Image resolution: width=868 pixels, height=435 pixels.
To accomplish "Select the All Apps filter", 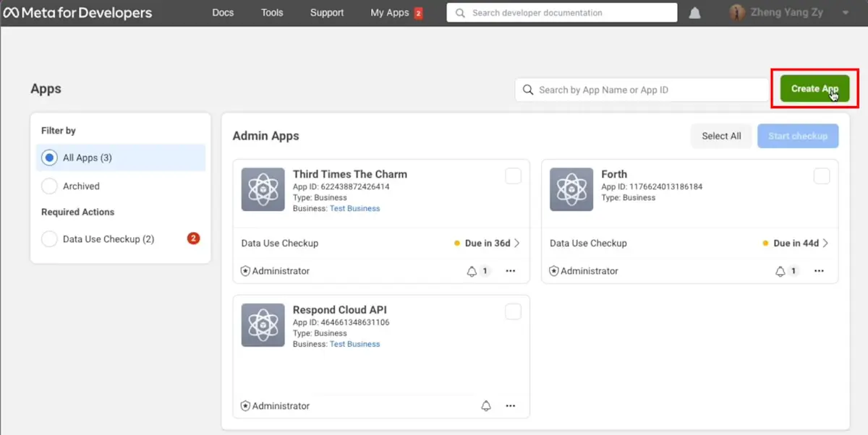I will [49, 157].
